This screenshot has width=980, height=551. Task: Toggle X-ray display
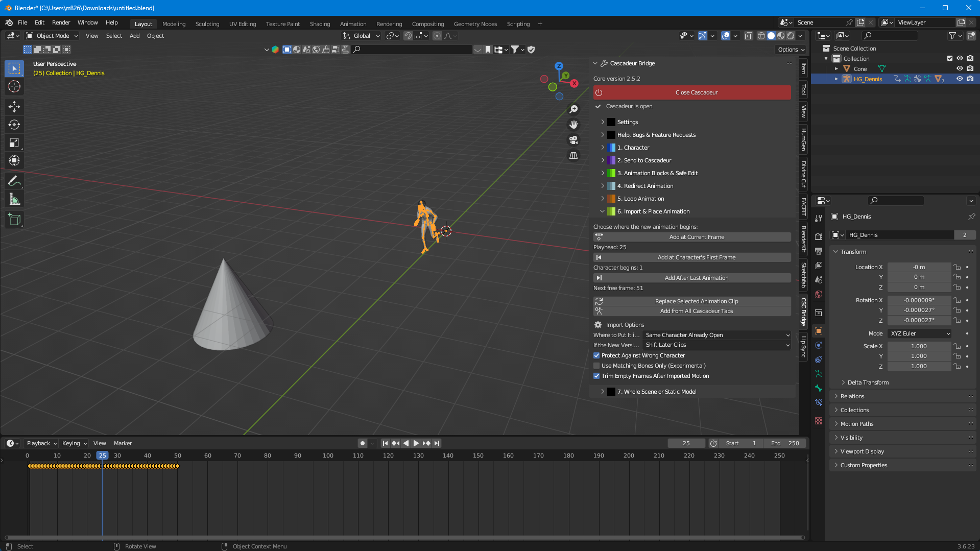pyautogui.click(x=749, y=36)
